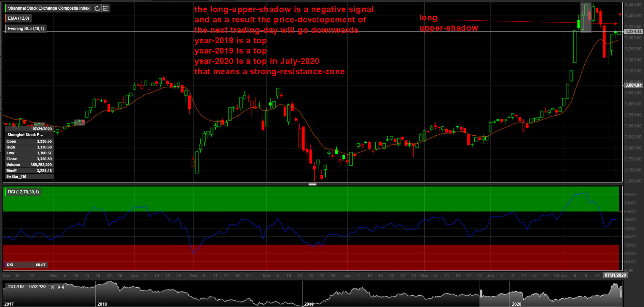Click the left range handle in the navigator

[x=481, y=294]
